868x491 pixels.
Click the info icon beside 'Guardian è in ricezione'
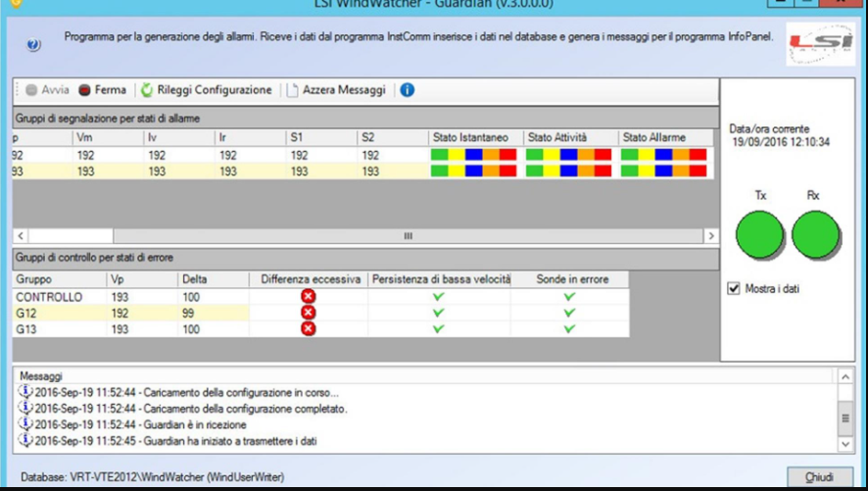tap(24, 424)
